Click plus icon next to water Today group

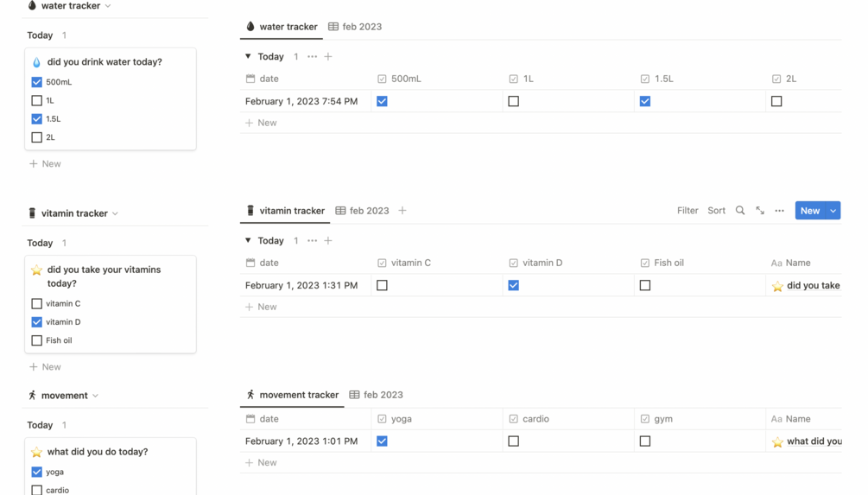[x=328, y=57]
